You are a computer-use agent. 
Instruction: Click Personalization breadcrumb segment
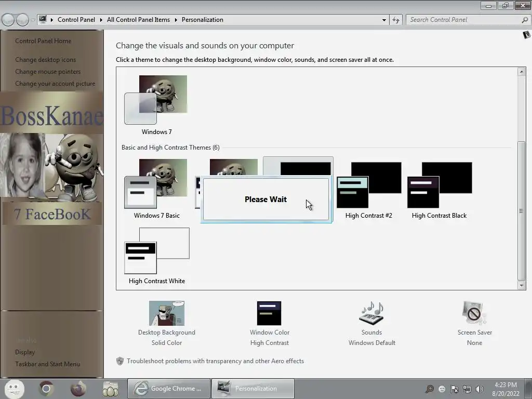(x=202, y=20)
